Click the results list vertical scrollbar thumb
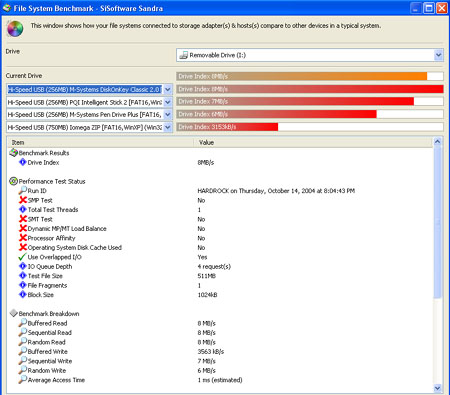This screenshot has height=395, width=450. 438,223
